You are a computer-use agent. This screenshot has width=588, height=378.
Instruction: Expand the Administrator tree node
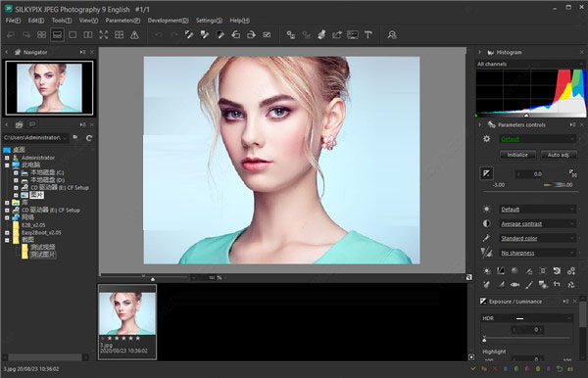click(7, 158)
